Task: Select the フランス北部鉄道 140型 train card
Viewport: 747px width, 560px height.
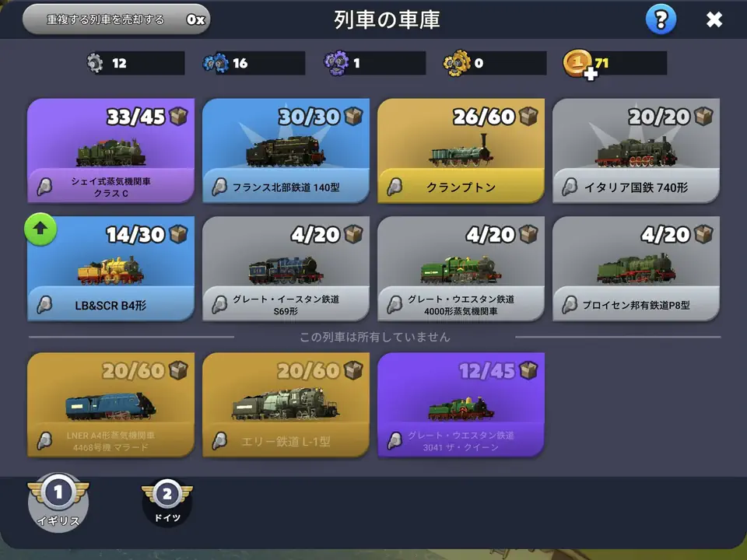Action: click(286, 150)
